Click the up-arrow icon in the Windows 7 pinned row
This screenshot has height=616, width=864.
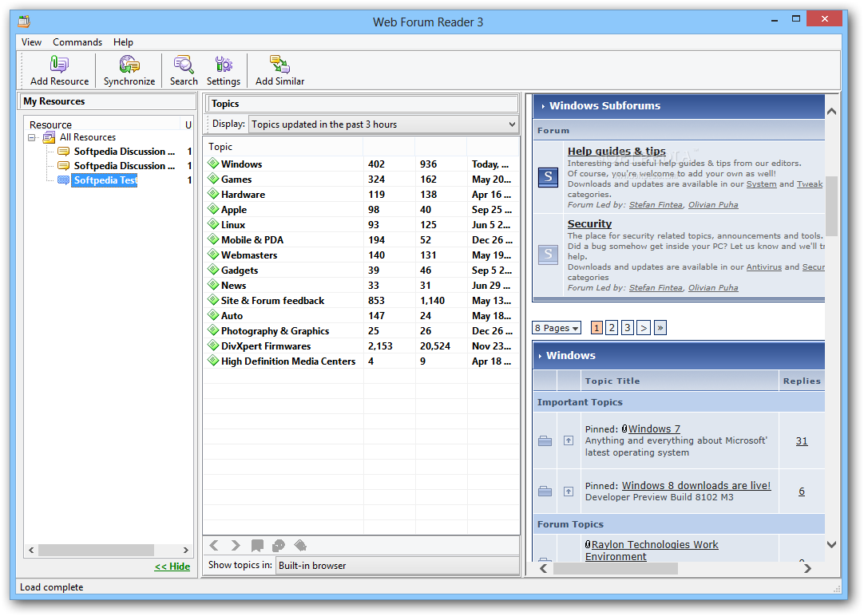click(x=569, y=440)
